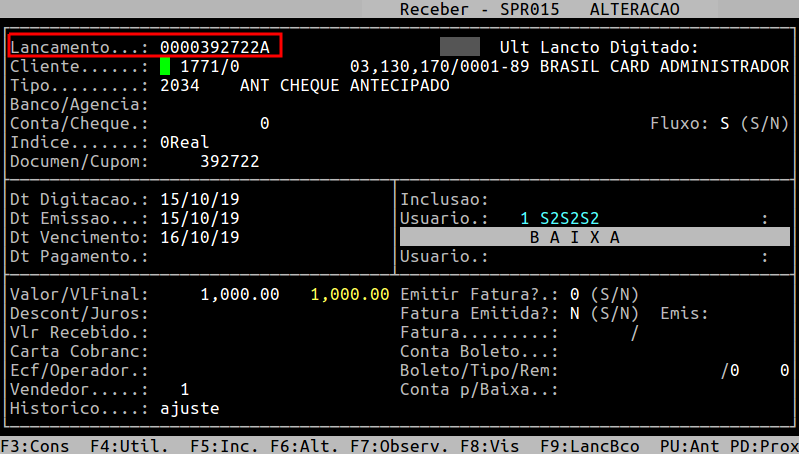The image size is (799, 454).
Task: Click the Historico field text ajuste
Action: pyautogui.click(x=190, y=408)
